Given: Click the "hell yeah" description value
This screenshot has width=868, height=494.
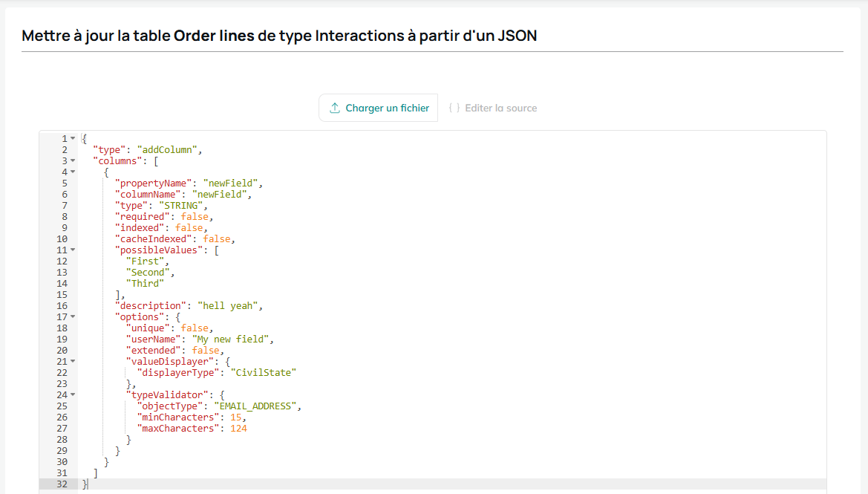Looking at the screenshot, I should (227, 306).
